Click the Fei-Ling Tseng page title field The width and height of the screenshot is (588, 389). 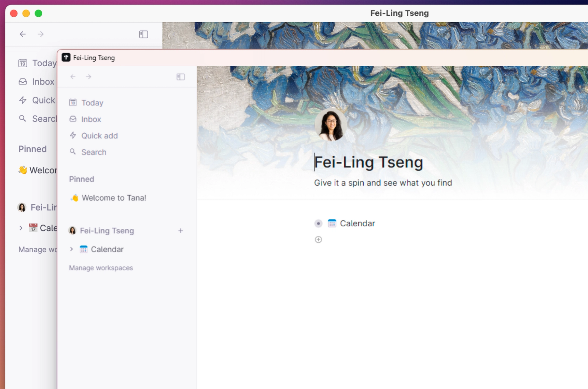pos(368,162)
